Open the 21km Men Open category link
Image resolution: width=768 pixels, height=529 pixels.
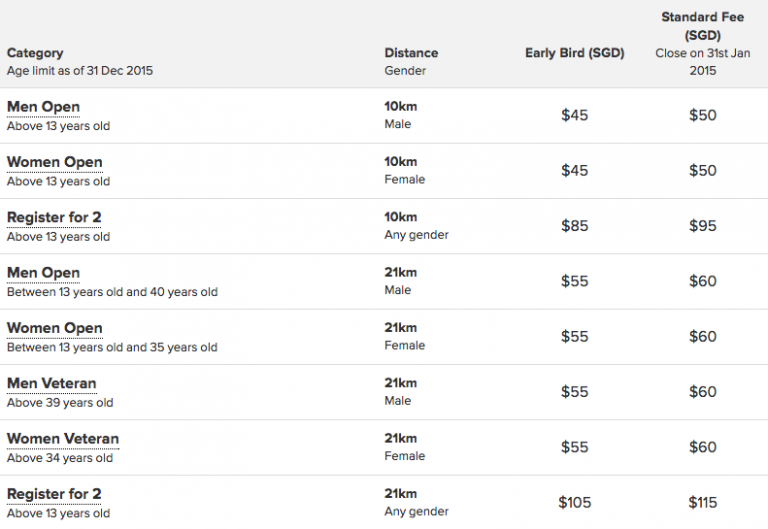click(x=43, y=273)
